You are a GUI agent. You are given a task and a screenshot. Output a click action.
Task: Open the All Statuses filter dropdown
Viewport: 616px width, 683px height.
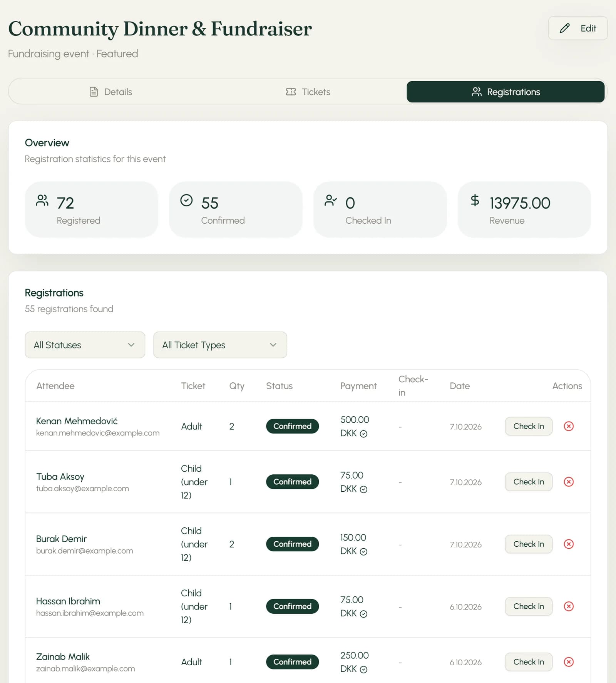coord(85,345)
